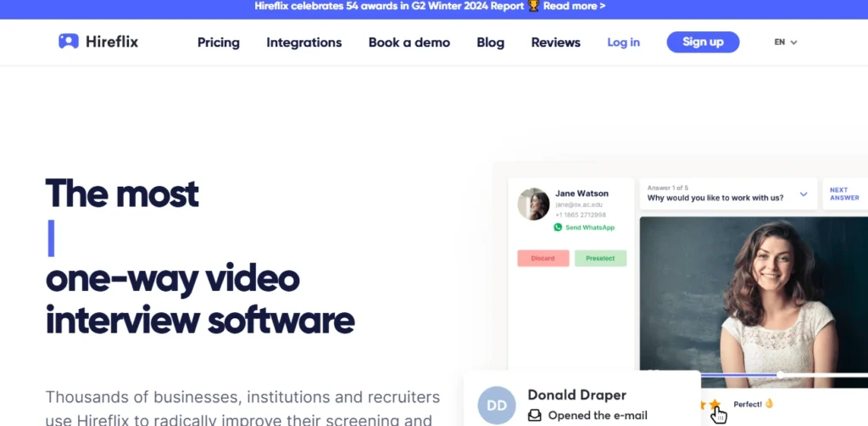This screenshot has width=868, height=426.
Task: Open Book a demo
Action: coord(409,42)
